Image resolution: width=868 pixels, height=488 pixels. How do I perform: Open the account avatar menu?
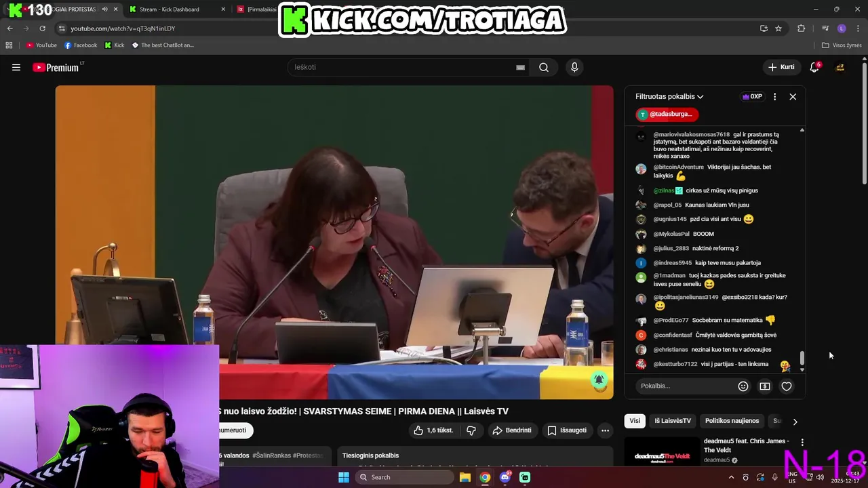(x=840, y=67)
